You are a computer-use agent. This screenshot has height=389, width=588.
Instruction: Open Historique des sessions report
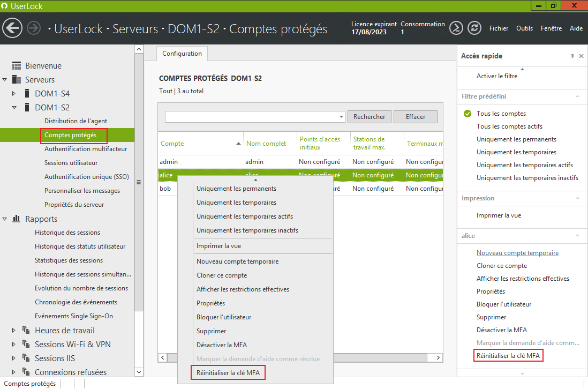(67, 233)
